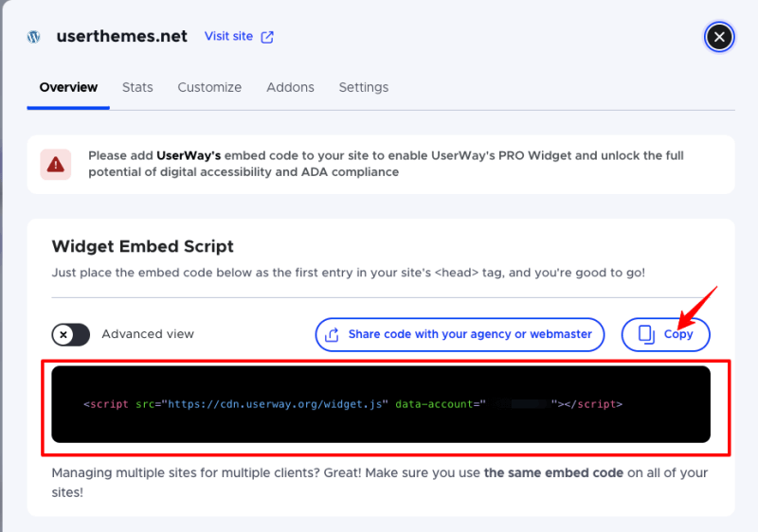Viewport: 758px width, 532px height.
Task: Click the share icon in the Share code button
Action: click(x=333, y=334)
